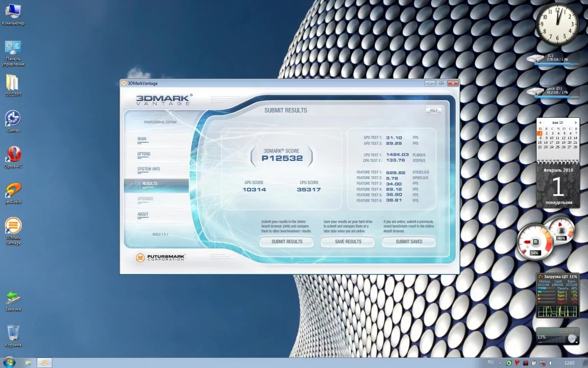Click the dark red square tray icon
The image size is (588, 368).
point(525,363)
